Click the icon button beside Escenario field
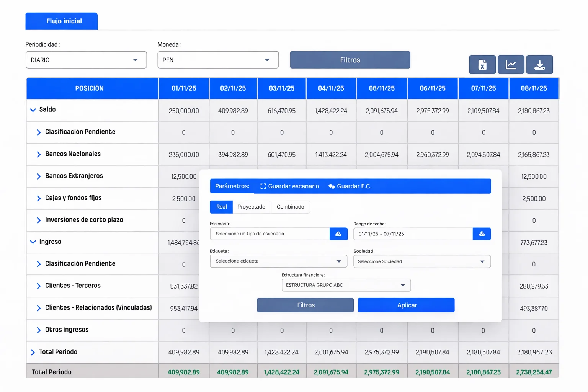Viewport: 588px width, 392px height. click(x=338, y=234)
